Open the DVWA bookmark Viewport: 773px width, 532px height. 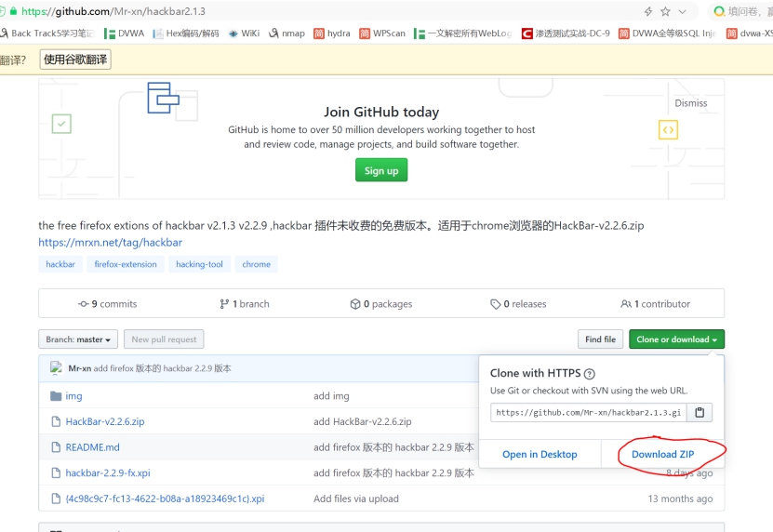(125, 33)
